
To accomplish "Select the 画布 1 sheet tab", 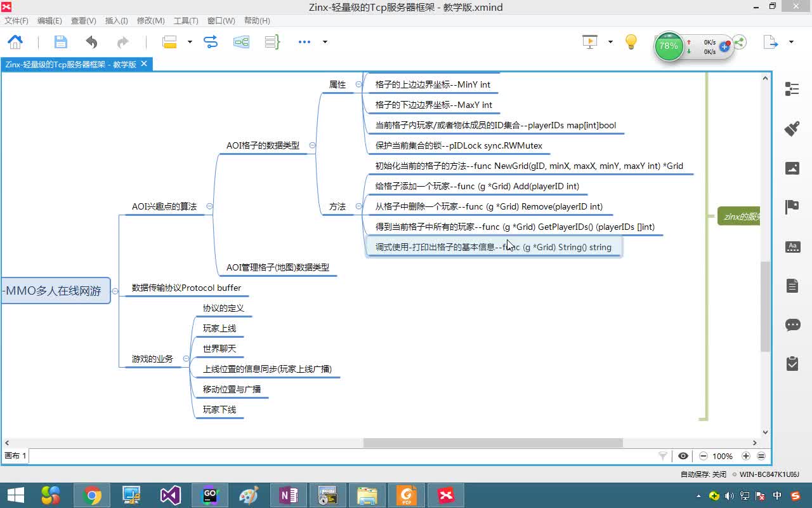I will [16, 456].
